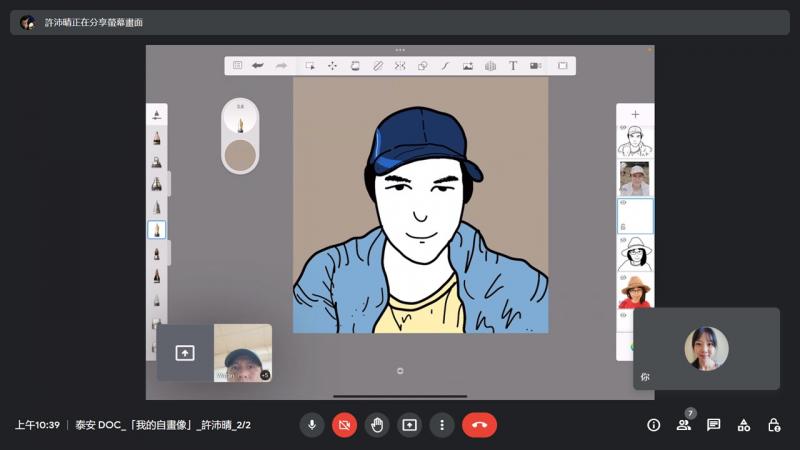Select the photo layer of woman in straw hat
800x450 pixels.
tap(635, 292)
